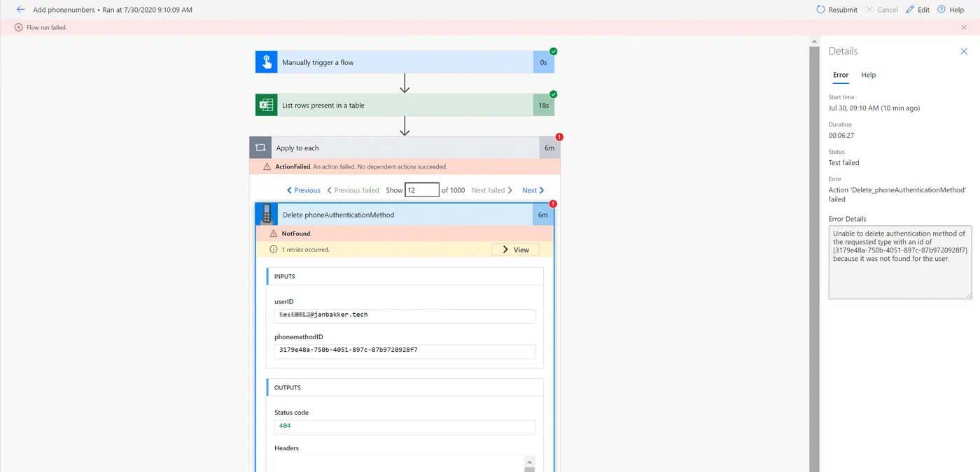Click the Resubmit button
This screenshot has height=472, width=980.
pyautogui.click(x=836, y=10)
